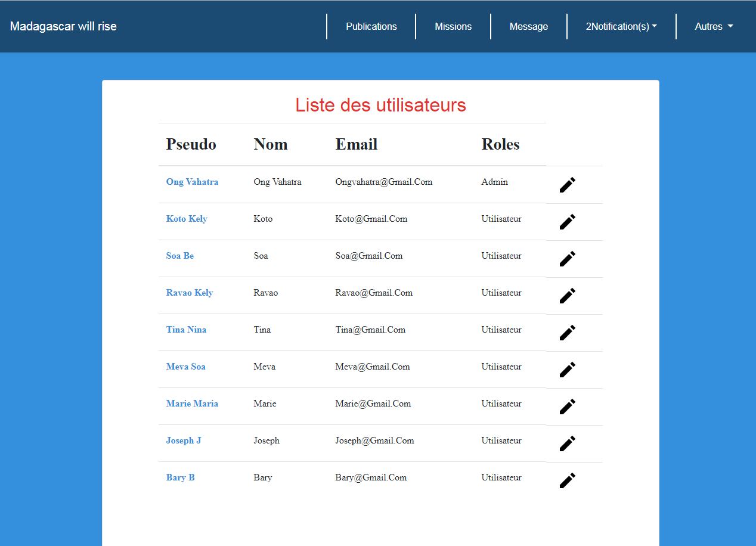Edit the Koto Kely user row

[x=567, y=222]
